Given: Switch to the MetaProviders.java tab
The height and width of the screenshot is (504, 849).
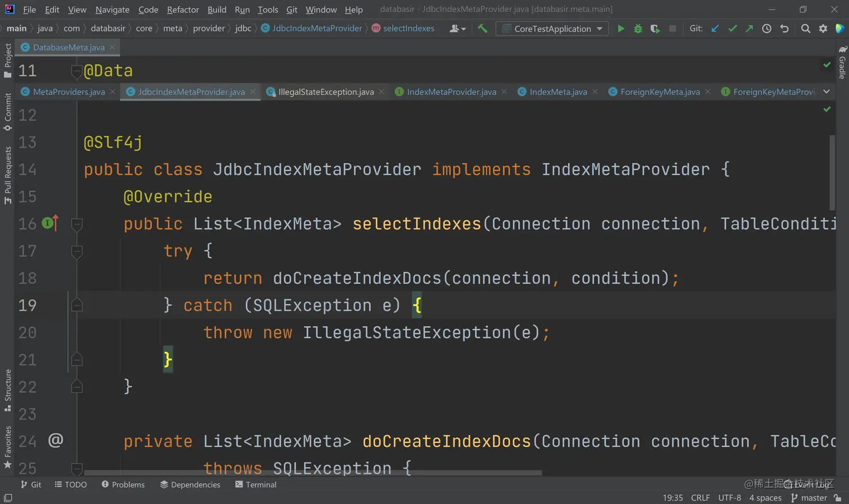Looking at the screenshot, I should pos(69,91).
